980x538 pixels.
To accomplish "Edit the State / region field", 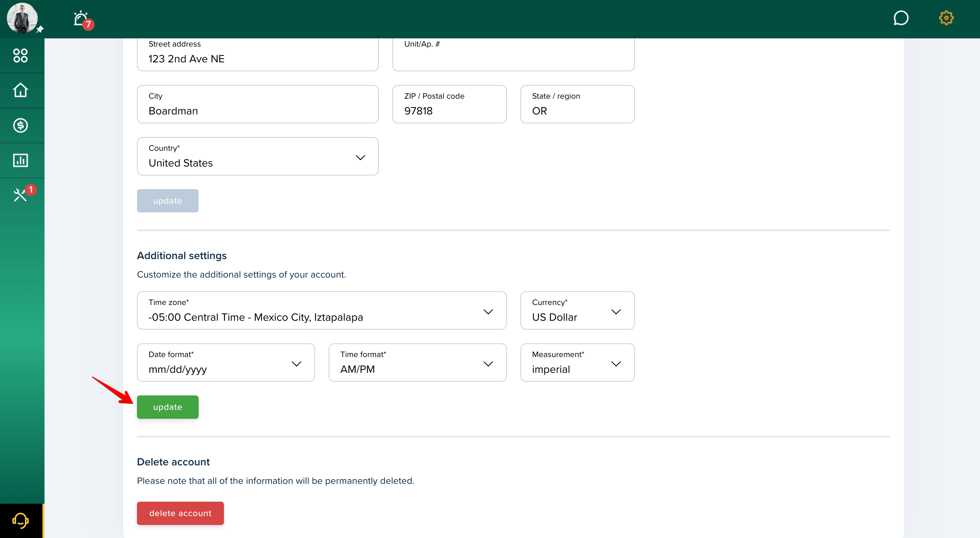I will tap(577, 104).
